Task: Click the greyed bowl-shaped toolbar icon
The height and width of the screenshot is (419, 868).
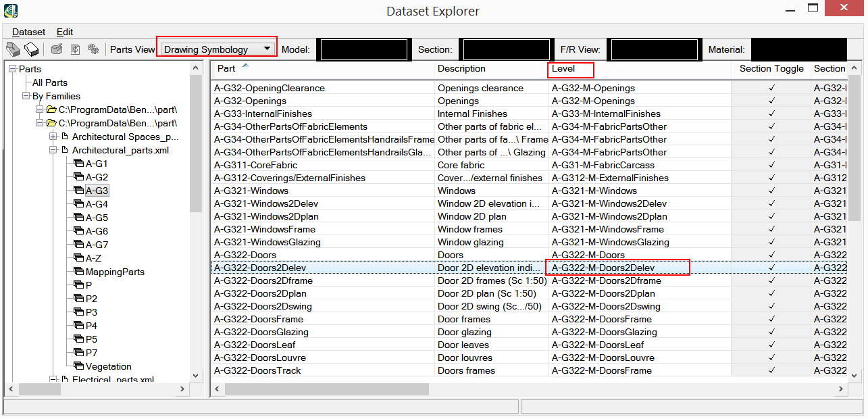Action: tap(57, 49)
